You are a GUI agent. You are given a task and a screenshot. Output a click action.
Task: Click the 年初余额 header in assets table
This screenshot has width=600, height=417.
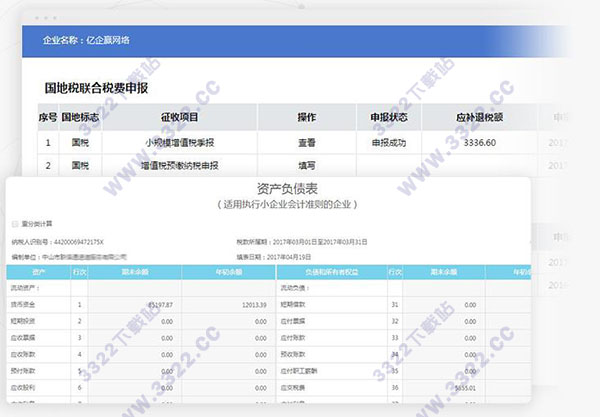228,272
